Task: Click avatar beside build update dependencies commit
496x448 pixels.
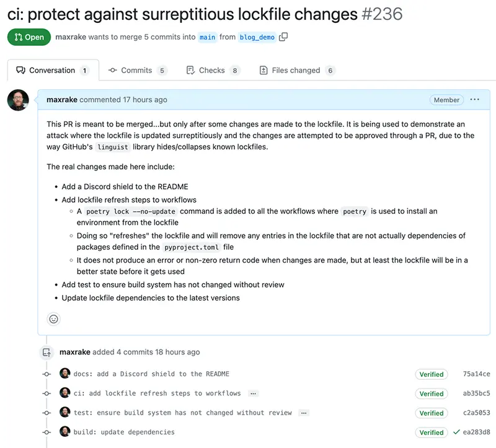Action: point(65,431)
